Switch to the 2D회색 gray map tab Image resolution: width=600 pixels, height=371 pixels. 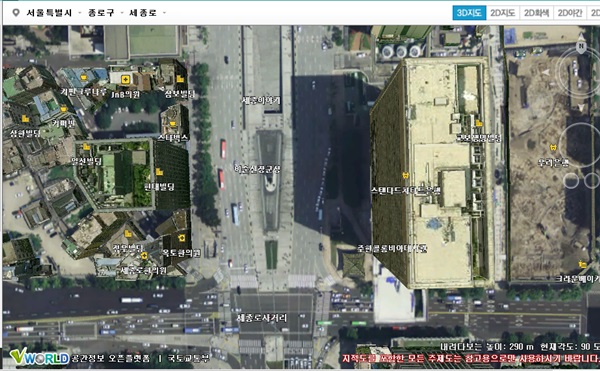[536, 13]
